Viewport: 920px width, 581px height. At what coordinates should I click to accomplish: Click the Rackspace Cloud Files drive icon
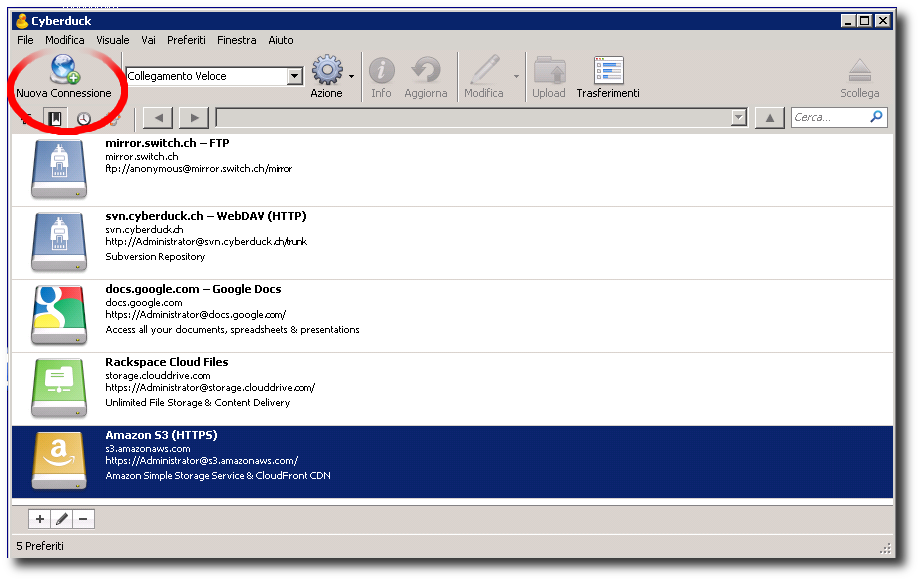tap(59, 388)
